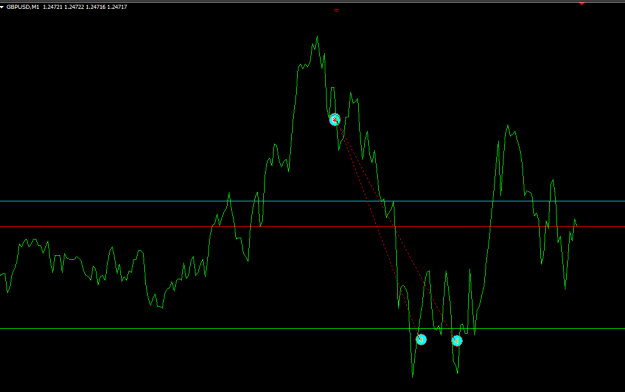Screen dimensions: 625x392
Task: Click the red chart shift triangle at top
Action: coord(582,4)
